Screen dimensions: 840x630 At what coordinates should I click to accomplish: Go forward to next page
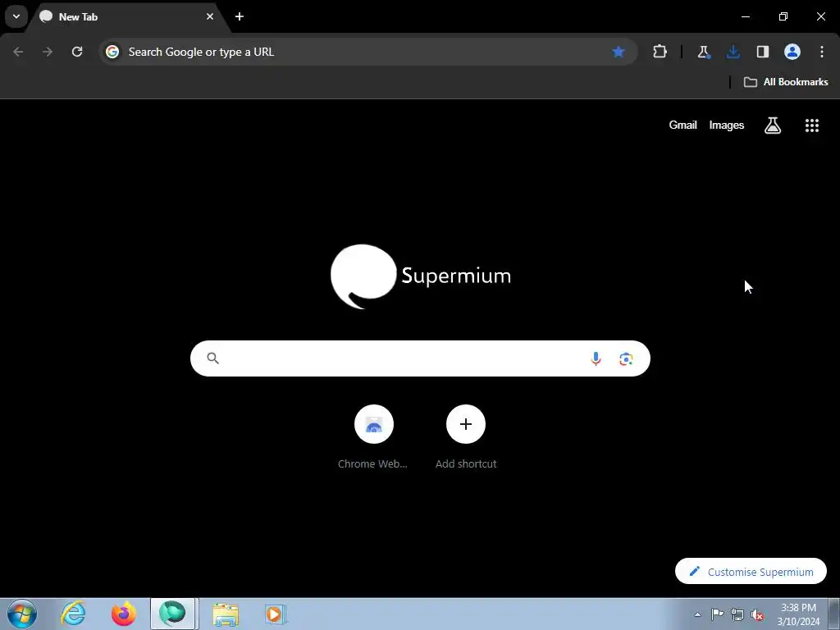48,52
